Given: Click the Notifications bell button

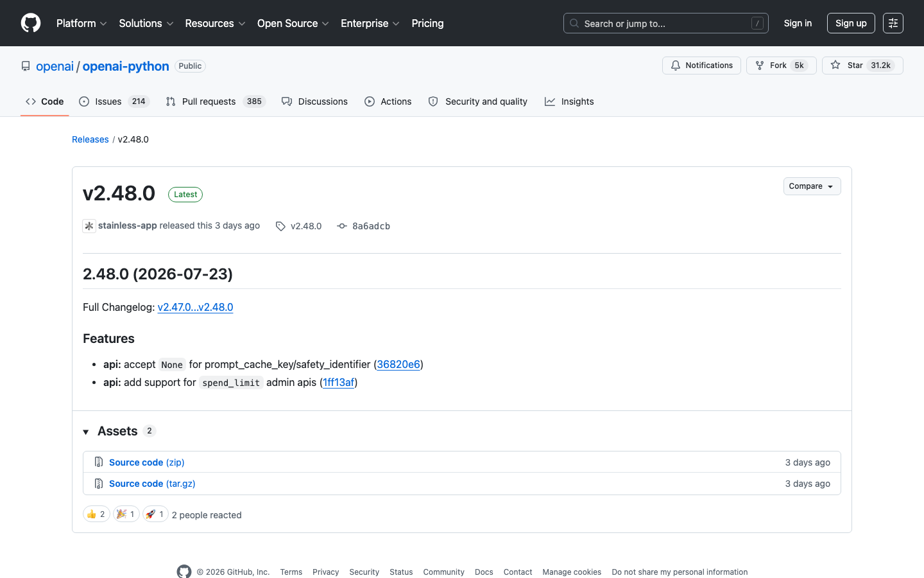Looking at the screenshot, I should pos(701,66).
